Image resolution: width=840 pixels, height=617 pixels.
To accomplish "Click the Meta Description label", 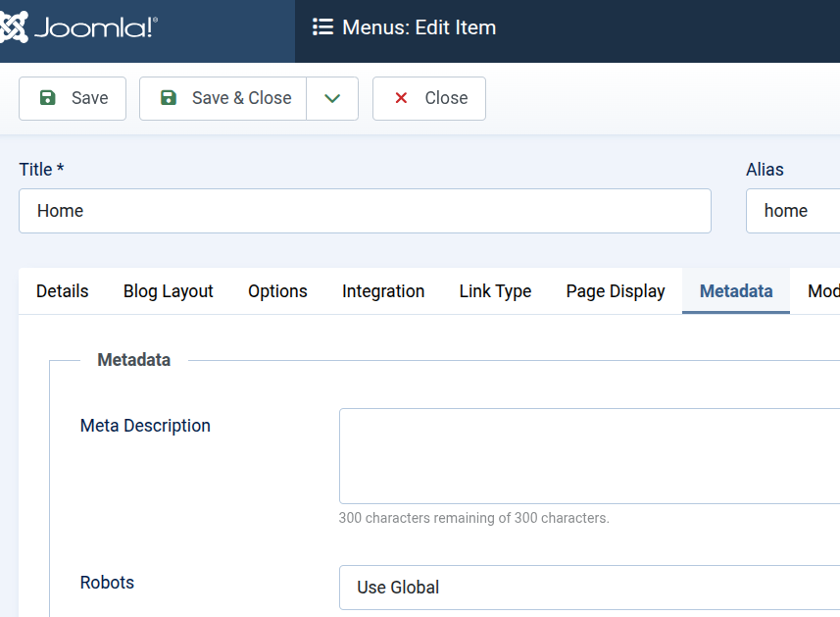I will [x=145, y=426].
